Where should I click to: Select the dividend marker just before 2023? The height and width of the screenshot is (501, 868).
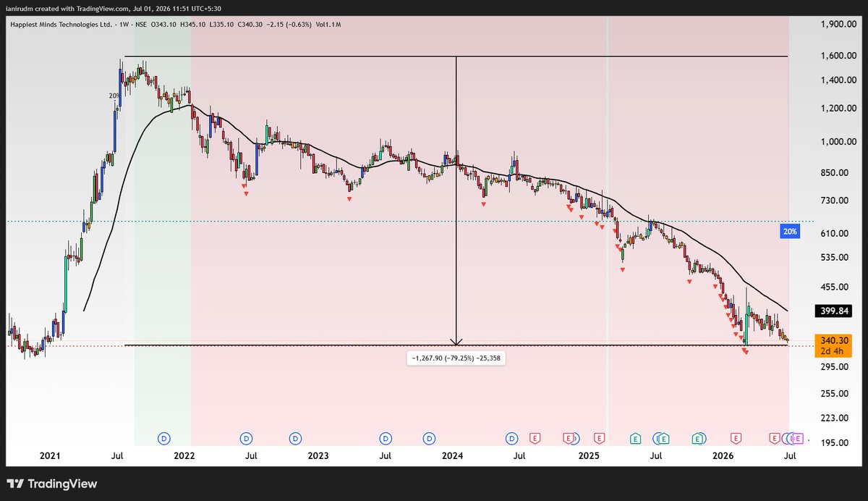295,438
